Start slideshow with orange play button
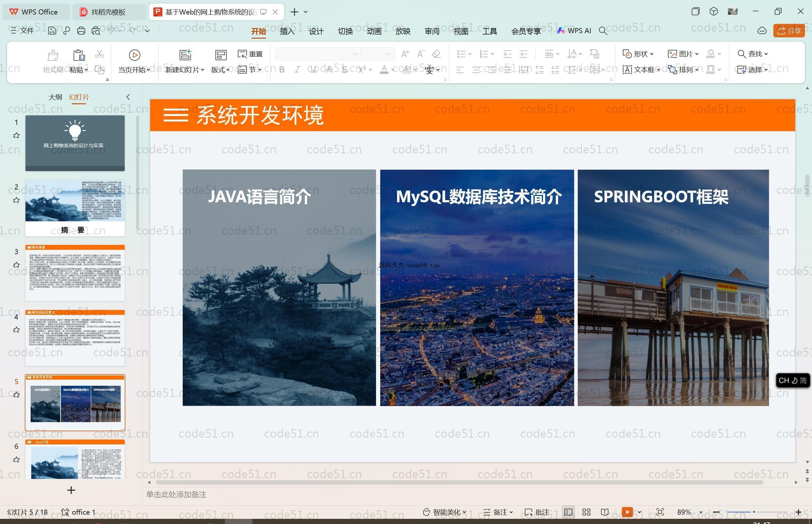The height and width of the screenshot is (524, 812). tap(627, 512)
